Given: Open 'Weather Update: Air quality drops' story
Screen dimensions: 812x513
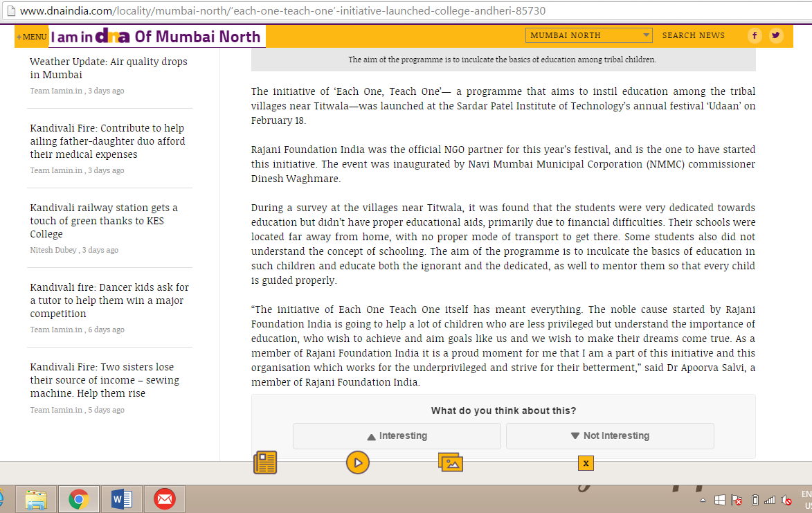Looking at the screenshot, I should coord(109,68).
